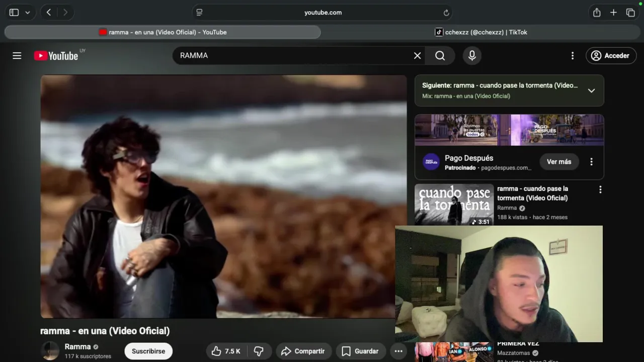Subscribe with the Suscribirse button
This screenshot has height=362, width=644.
[148, 351]
